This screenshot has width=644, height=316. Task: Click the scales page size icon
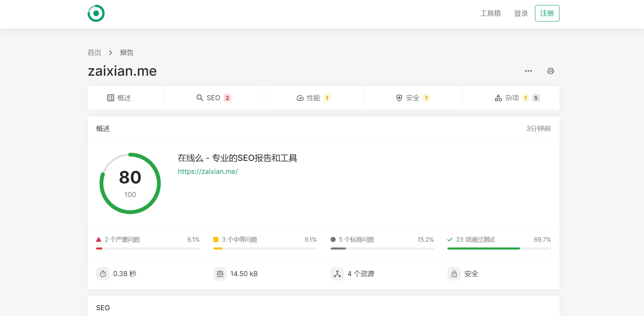click(x=220, y=274)
